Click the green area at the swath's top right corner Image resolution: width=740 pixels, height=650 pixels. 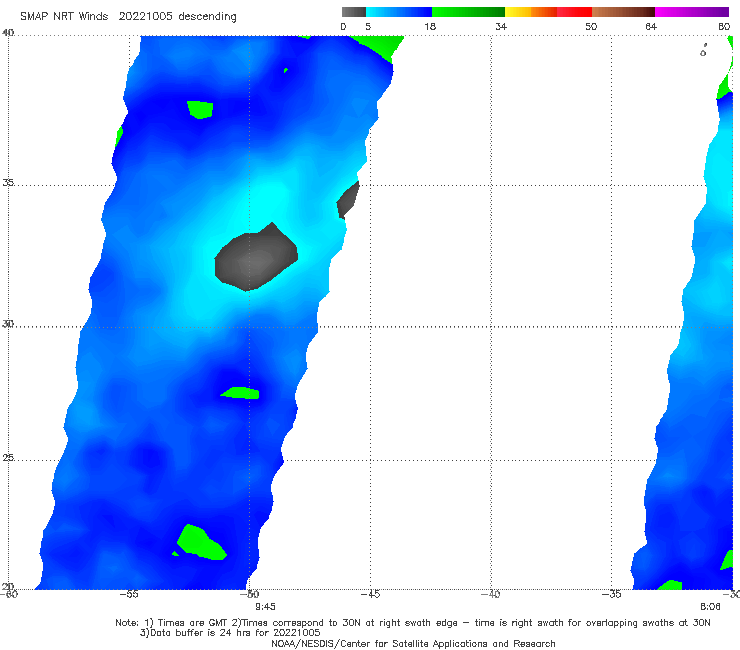[379, 46]
